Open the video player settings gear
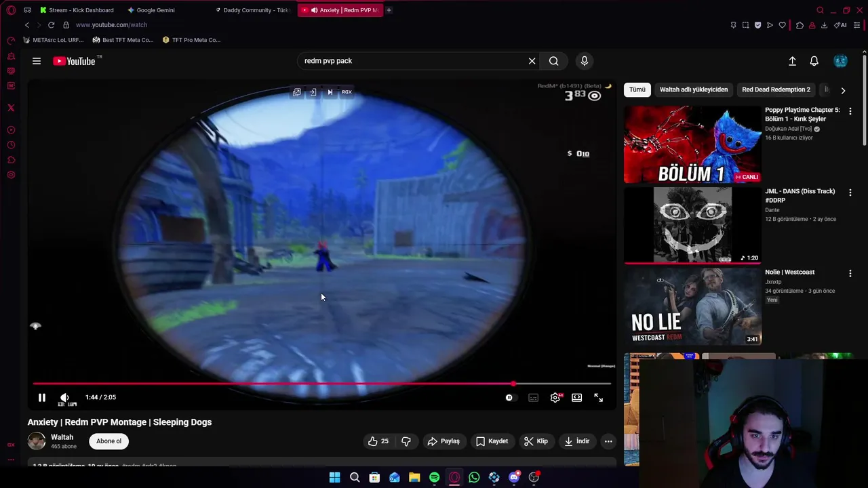The width and height of the screenshot is (868, 488). coord(555,398)
